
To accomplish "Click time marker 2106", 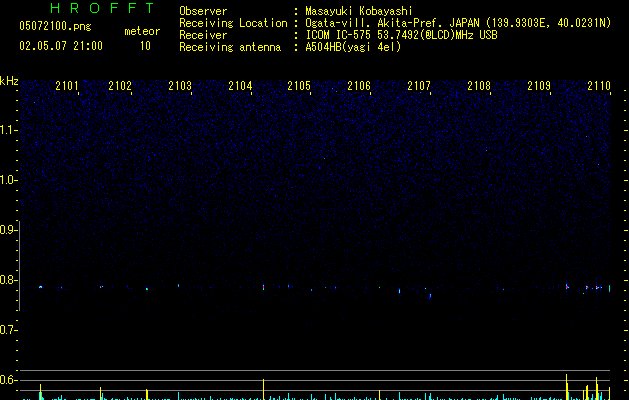I will [x=359, y=86].
